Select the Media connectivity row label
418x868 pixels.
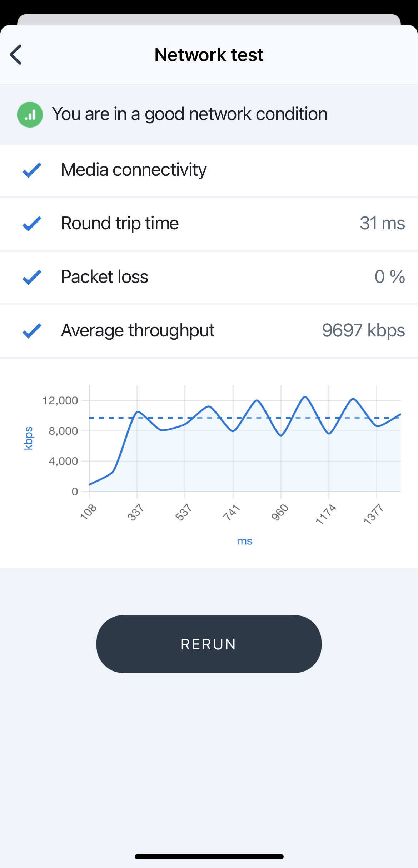click(134, 170)
